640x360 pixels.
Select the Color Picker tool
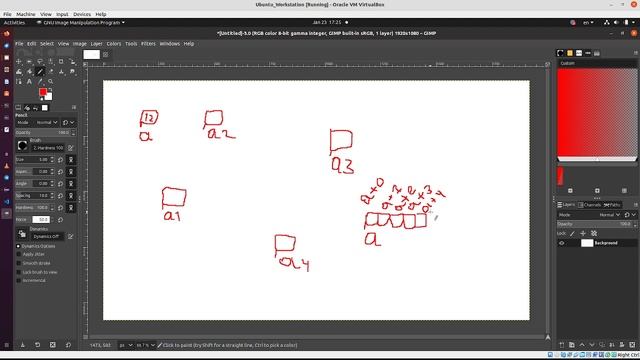pos(40,82)
